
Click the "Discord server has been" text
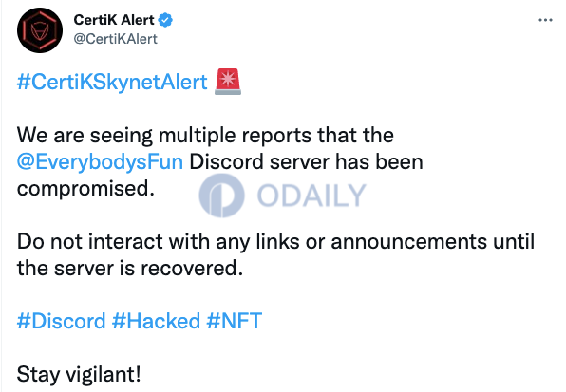pyautogui.click(x=306, y=162)
